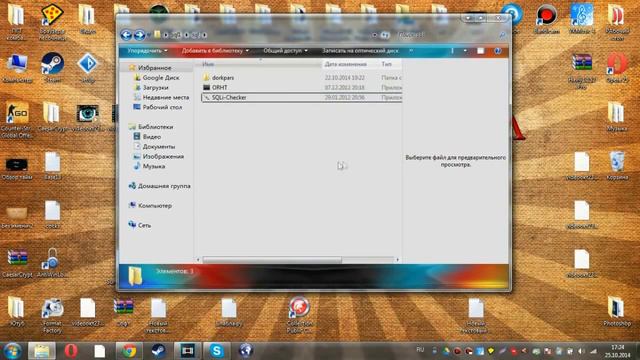Open the Музыка library in sidebar
This screenshot has width=640, height=360.
click(153, 166)
